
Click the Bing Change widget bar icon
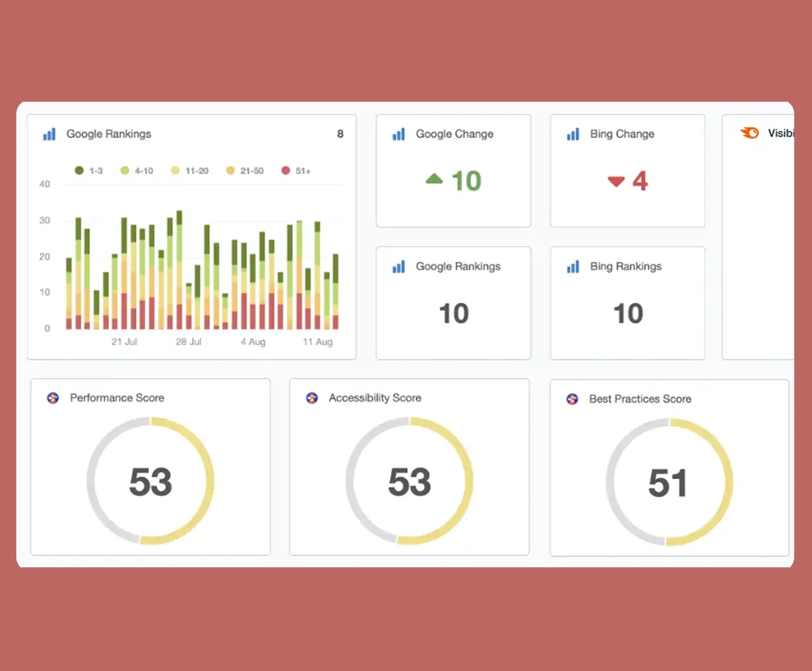pyautogui.click(x=573, y=134)
